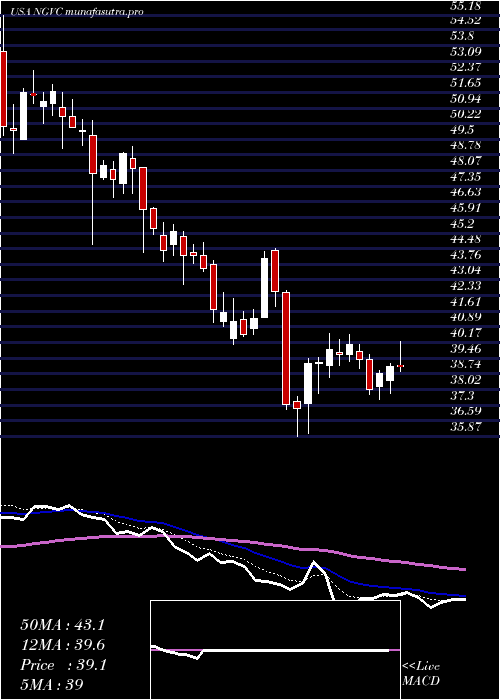Click the tall red candle at far left
500x700 pixels.
[x=4, y=89]
